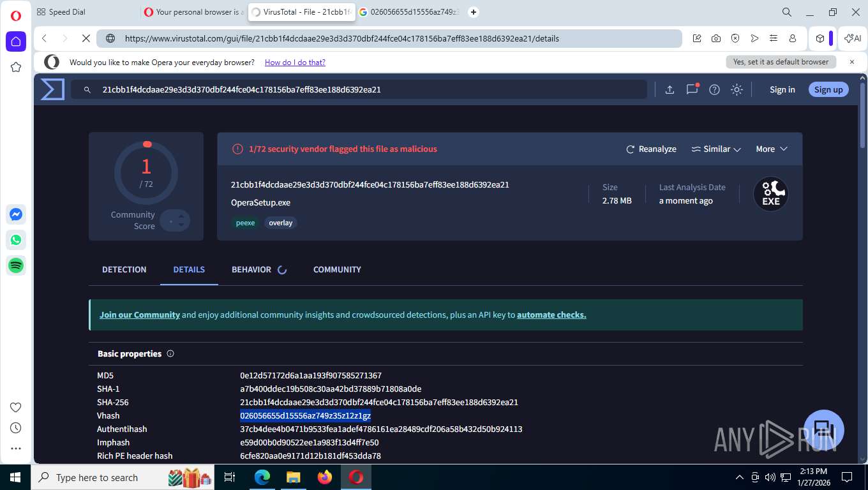The width and height of the screenshot is (868, 490).
Task: Click 'automate checks.' link
Action: coord(551,315)
